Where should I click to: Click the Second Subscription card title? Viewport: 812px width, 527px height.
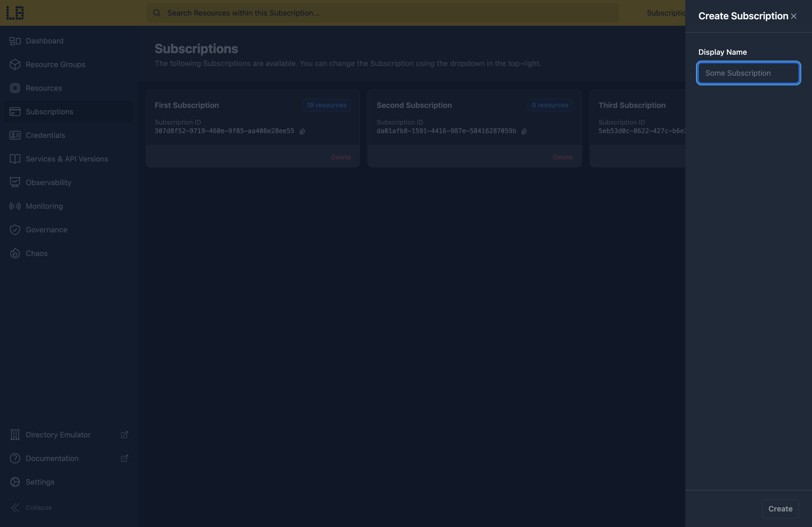(414, 105)
